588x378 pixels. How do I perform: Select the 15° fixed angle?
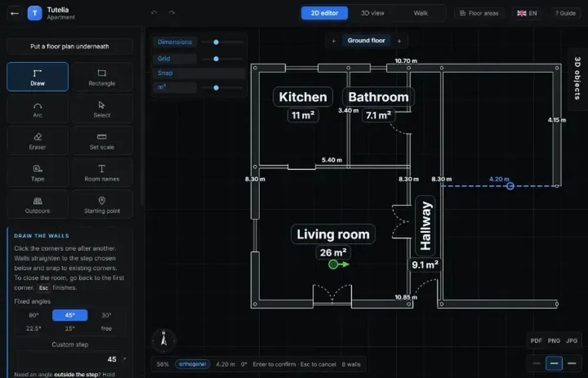[70, 329]
